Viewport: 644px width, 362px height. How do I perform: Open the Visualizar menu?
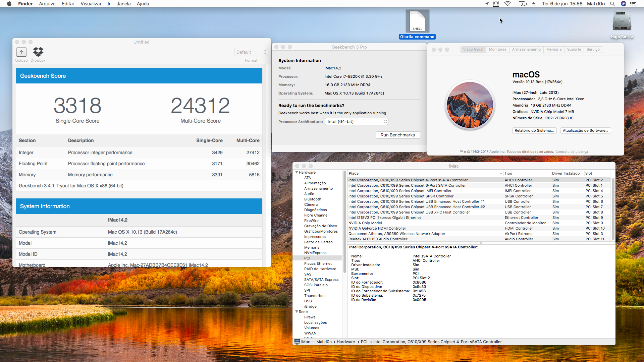91,4
